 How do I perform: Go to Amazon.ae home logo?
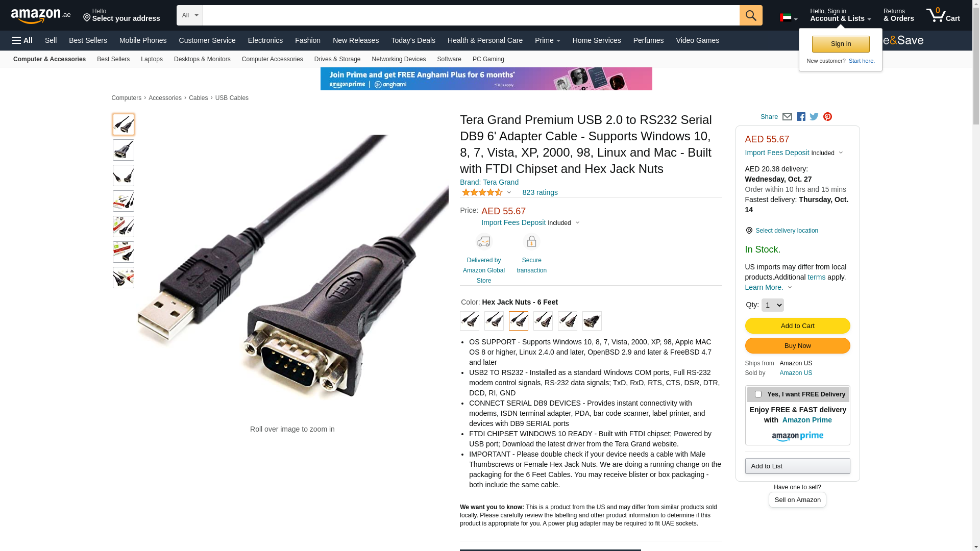[41, 16]
